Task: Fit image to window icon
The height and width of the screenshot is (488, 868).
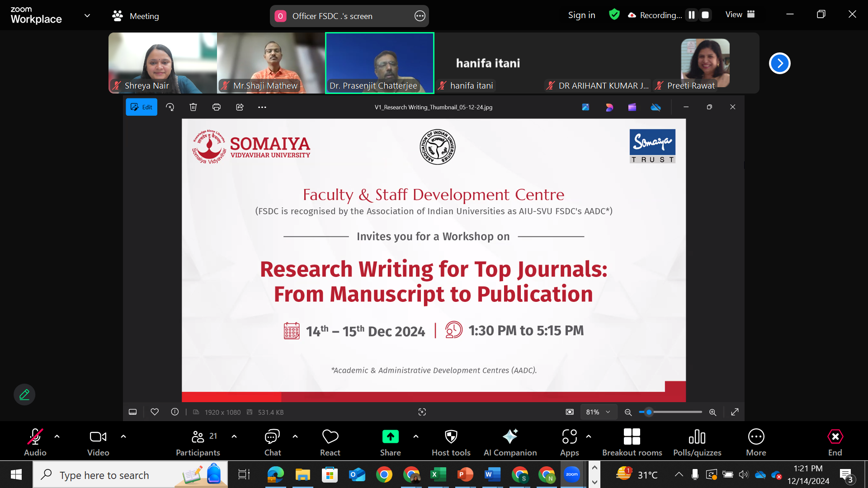Action: (570, 412)
